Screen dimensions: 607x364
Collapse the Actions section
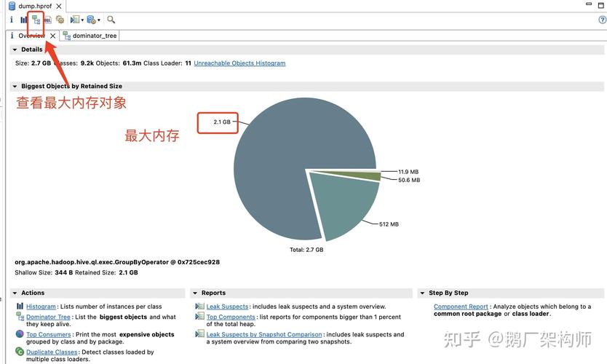tap(15, 293)
